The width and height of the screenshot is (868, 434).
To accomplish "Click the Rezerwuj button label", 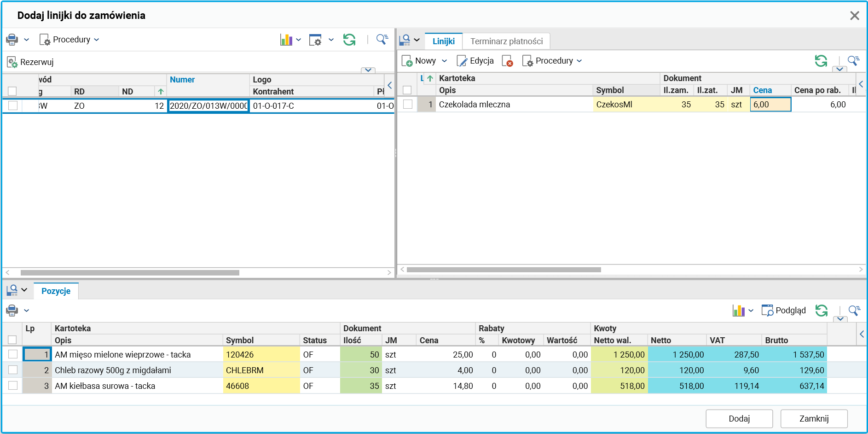I will [x=37, y=62].
